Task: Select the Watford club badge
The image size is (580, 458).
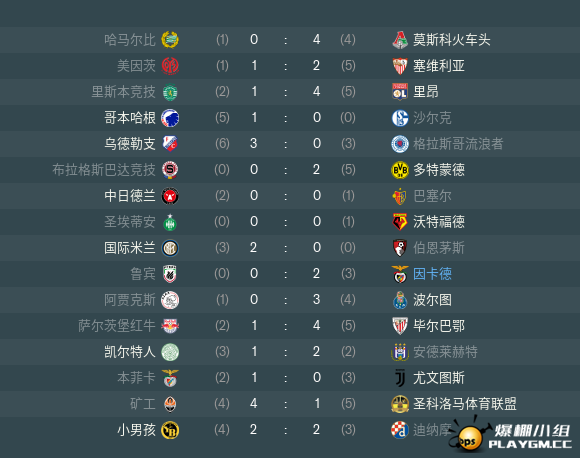Action: pos(400,222)
